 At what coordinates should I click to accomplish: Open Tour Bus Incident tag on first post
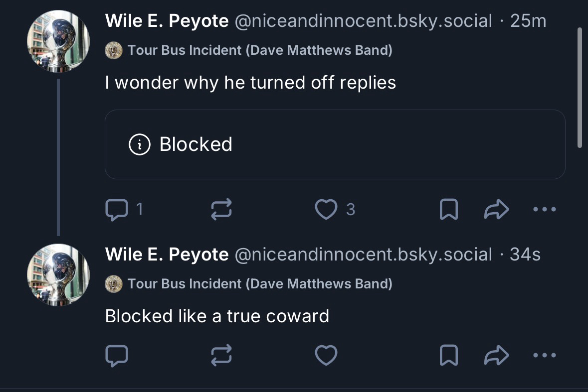point(259,50)
